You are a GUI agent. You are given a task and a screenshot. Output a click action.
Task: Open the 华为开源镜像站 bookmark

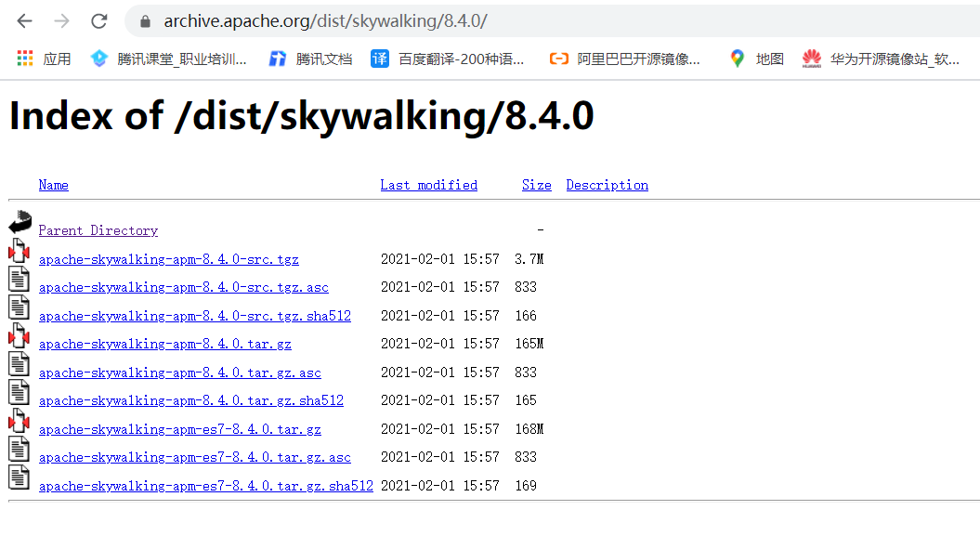(881, 59)
